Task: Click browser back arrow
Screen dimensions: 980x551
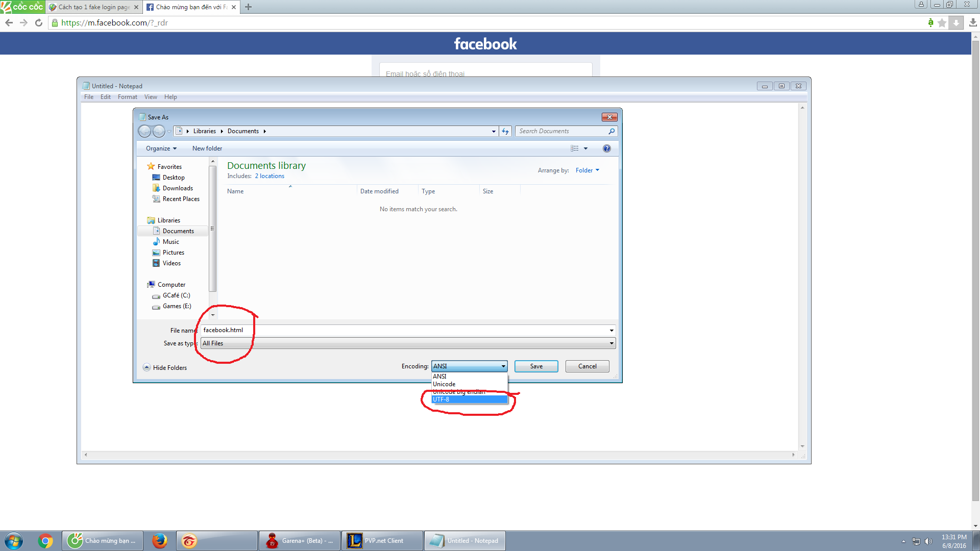Action: point(9,22)
